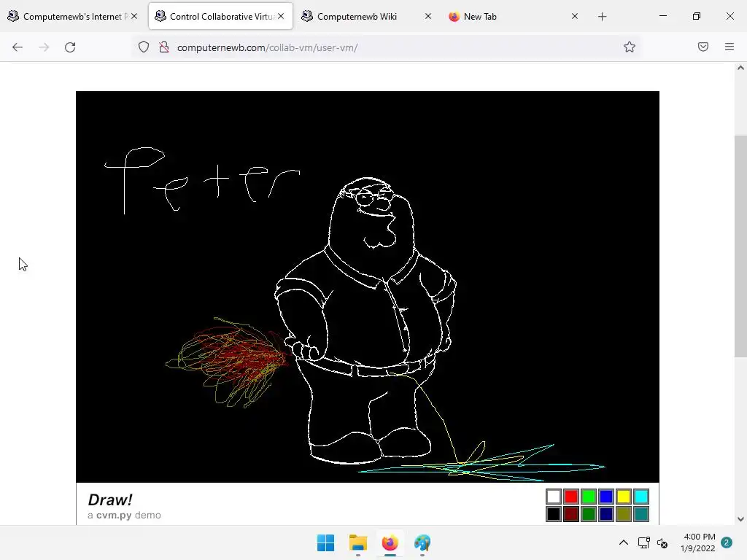
Task: Click the page vertical scrollbar thumb
Action: 740,246
